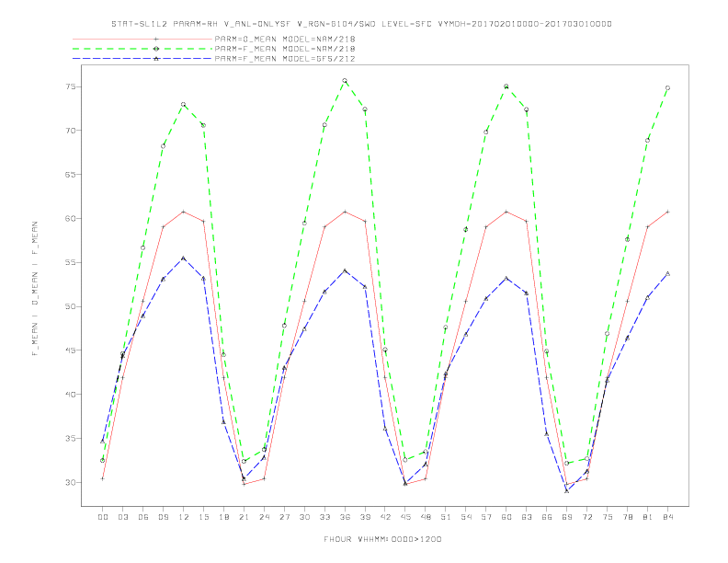Click x-axis forecast hour label 15

203,517
